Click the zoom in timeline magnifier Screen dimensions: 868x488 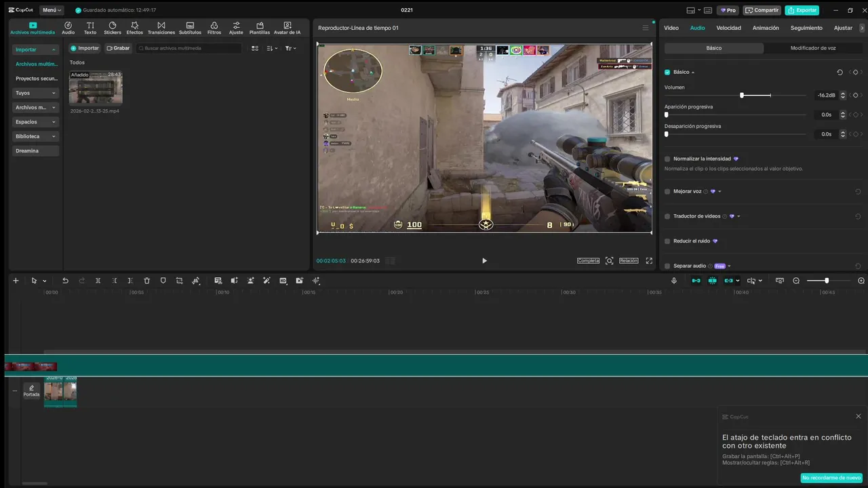pyautogui.click(x=861, y=281)
